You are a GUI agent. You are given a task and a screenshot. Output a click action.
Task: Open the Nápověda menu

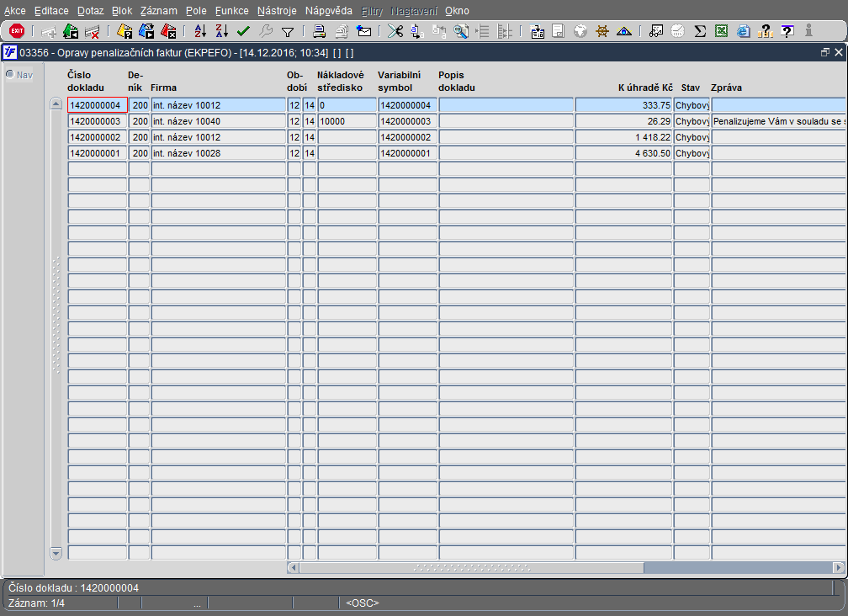click(328, 11)
